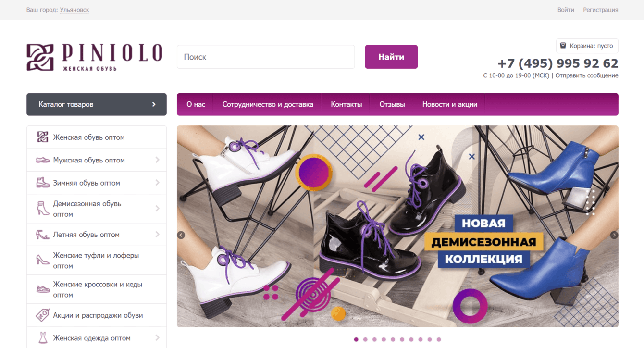Go to the previous banner slide arrow
Screen dimensions: 644x348
tap(181, 235)
